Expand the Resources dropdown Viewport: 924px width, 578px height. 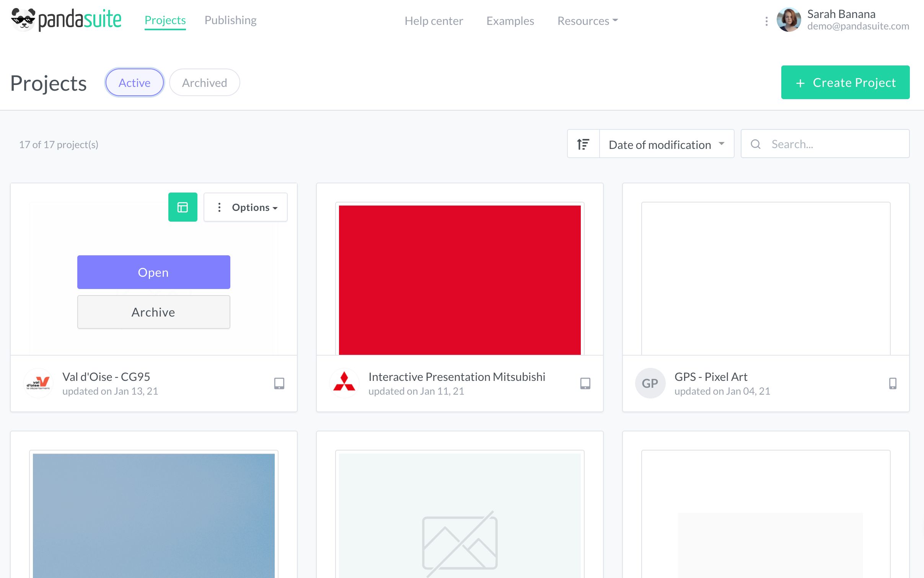pyautogui.click(x=587, y=21)
